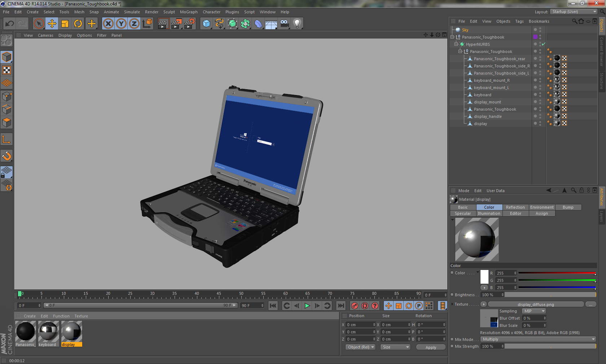Adjust the red R color slider
The height and width of the screenshot is (364, 606).
click(557, 273)
